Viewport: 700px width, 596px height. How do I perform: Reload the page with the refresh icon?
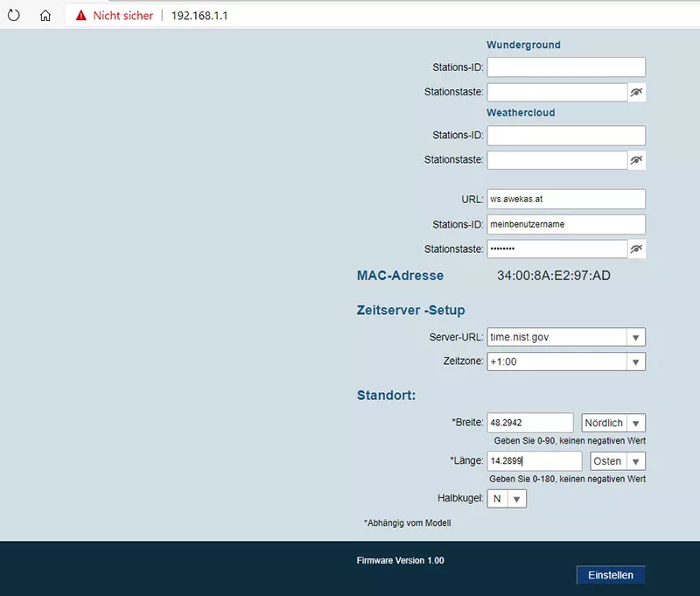13,15
